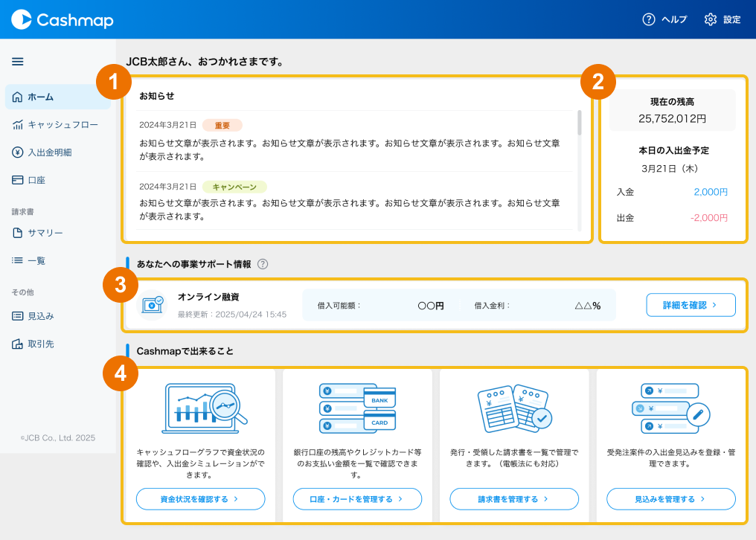Click the Cashmap logo
The image size is (756, 540).
(63, 19)
